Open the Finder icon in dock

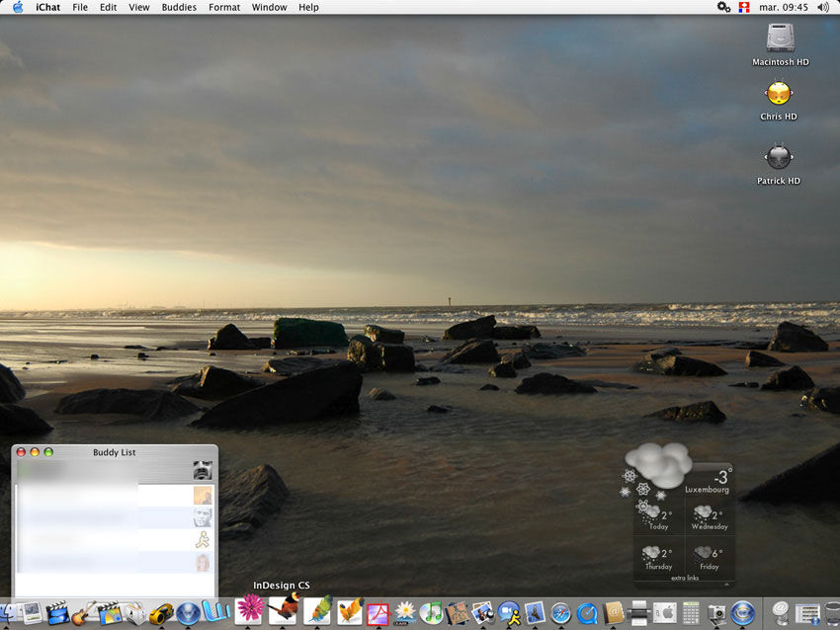tap(6, 613)
